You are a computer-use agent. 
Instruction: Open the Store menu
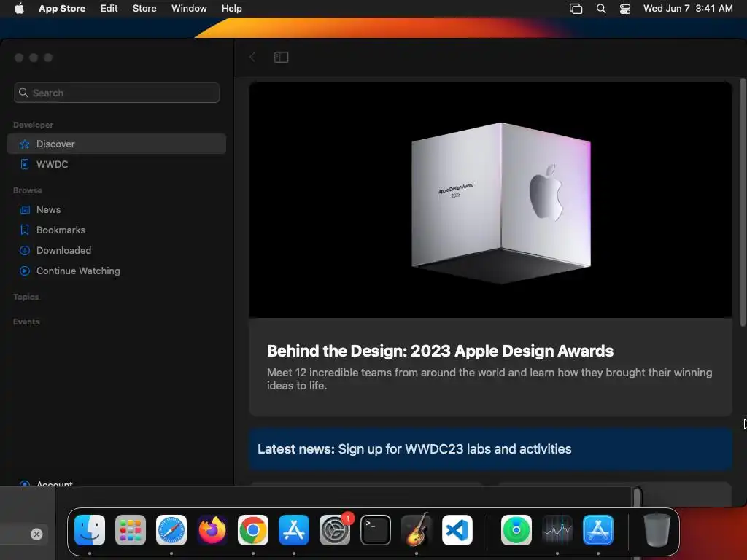pyautogui.click(x=144, y=9)
